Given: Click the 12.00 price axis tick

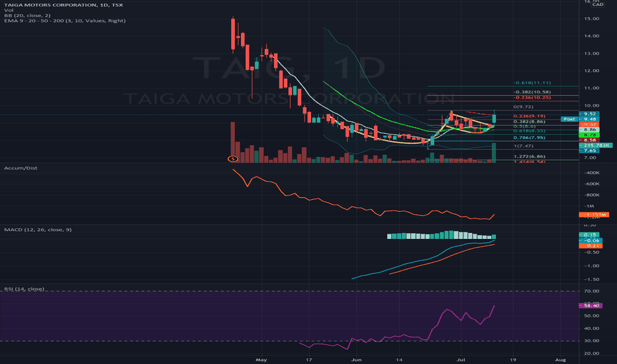Looking at the screenshot, I should pos(593,71).
